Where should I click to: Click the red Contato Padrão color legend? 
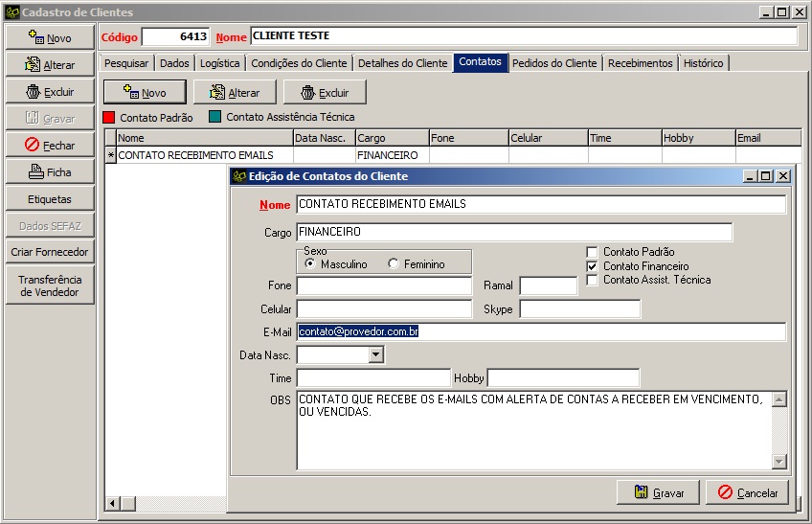[x=109, y=118]
